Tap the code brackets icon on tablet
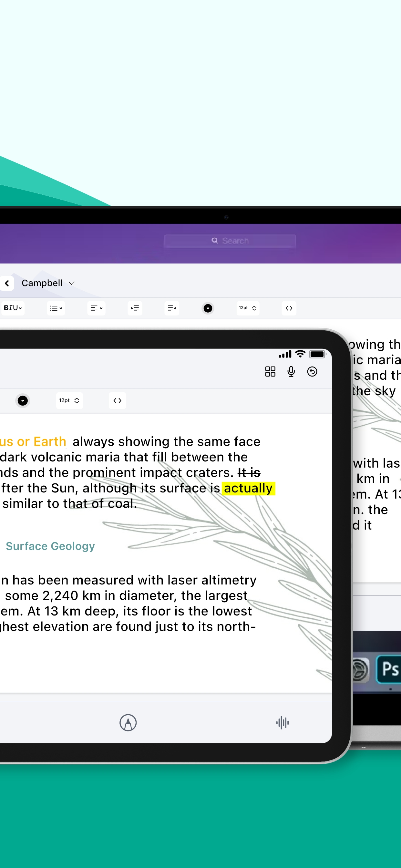The image size is (401, 868). tap(117, 401)
